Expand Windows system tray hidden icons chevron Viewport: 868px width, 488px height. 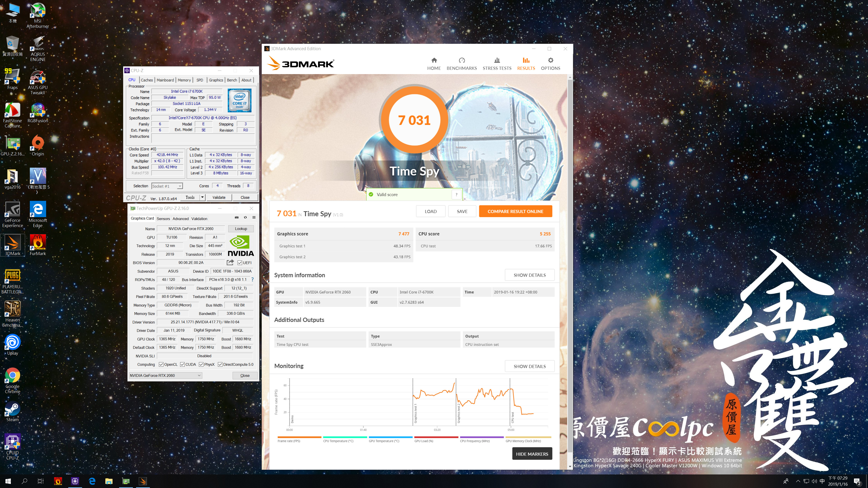click(798, 481)
